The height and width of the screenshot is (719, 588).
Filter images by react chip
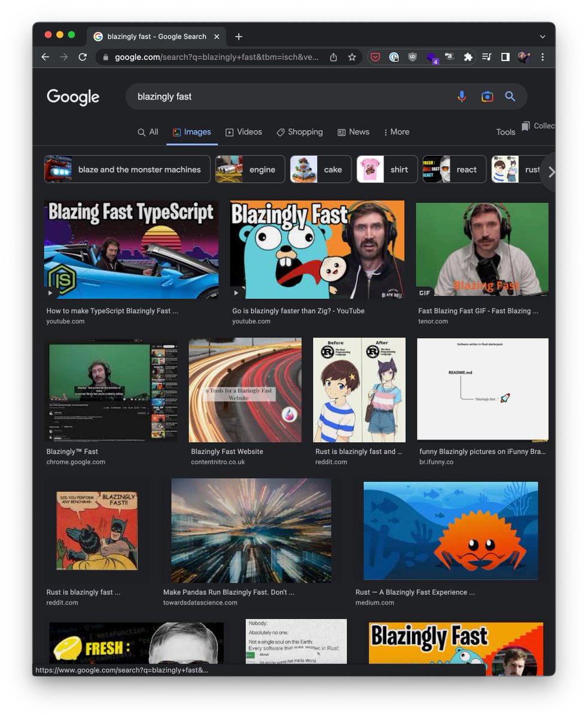point(454,170)
